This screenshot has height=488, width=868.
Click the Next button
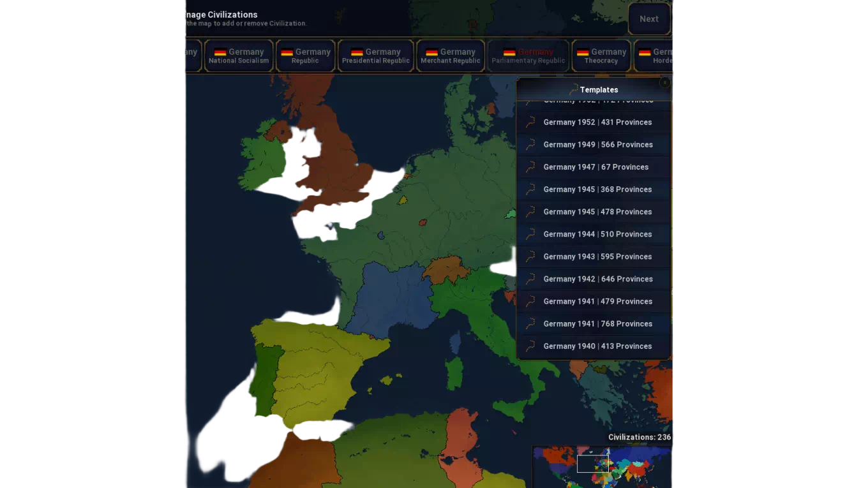click(649, 19)
